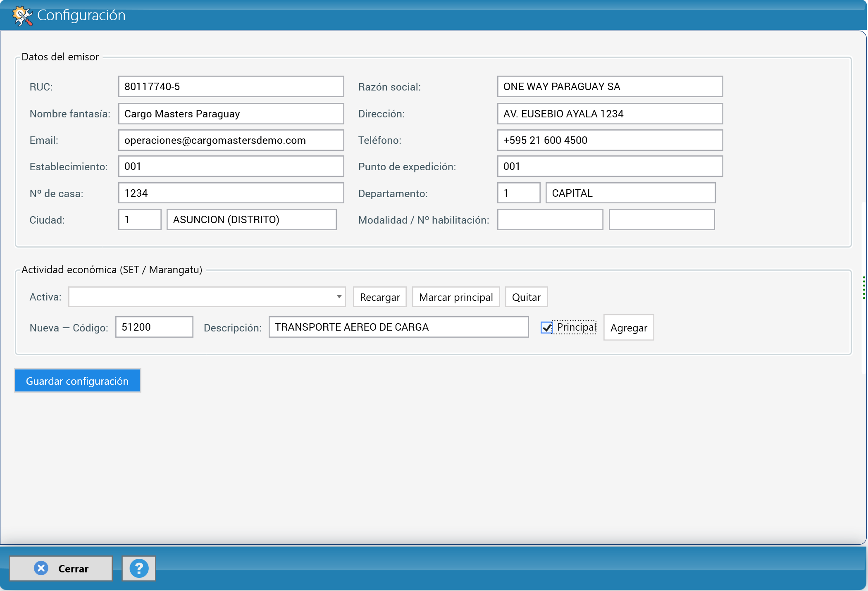Image resolution: width=868 pixels, height=591 pixels.
Task: Click Marcar principal button
Action: pyautogui.click(x=456, y=297)
